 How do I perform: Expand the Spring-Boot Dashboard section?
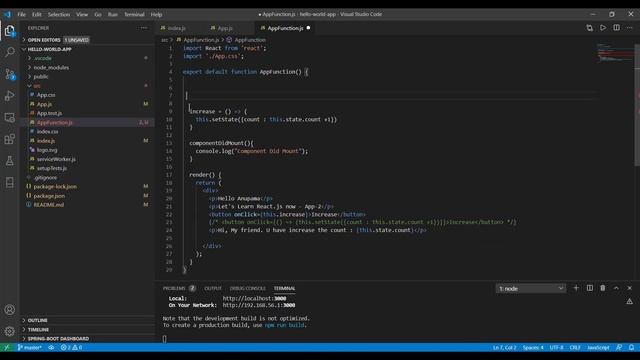pos(58,338)
